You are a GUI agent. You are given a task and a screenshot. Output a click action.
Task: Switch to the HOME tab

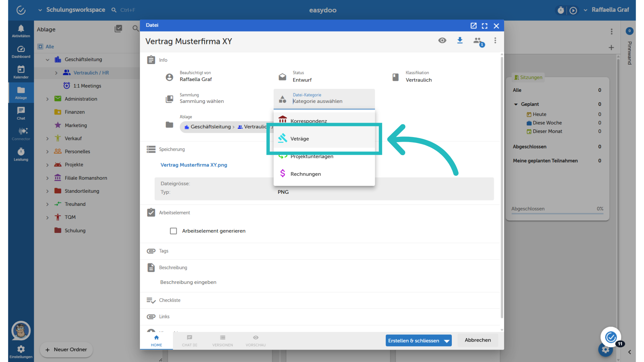tap(156, 341)
